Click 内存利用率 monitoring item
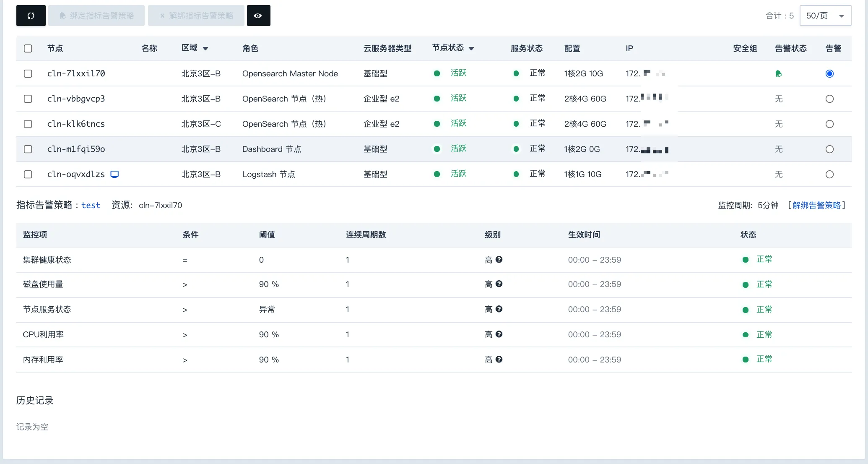Viewport: 868px width, 464px height. click(43, 360)
